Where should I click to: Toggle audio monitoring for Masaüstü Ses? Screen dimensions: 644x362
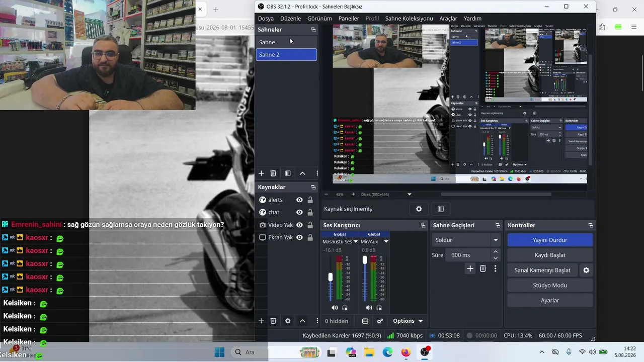tap(345, 308)
